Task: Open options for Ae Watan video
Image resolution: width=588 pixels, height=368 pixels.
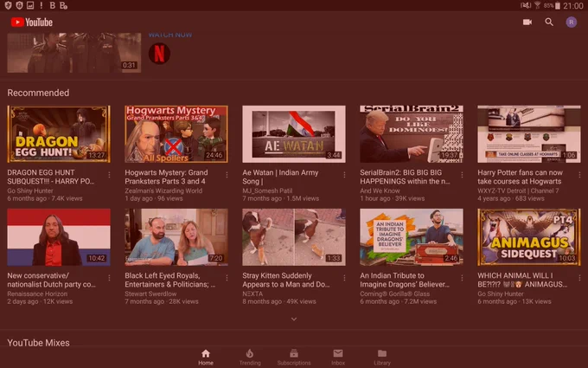Action: coord(344,175)
